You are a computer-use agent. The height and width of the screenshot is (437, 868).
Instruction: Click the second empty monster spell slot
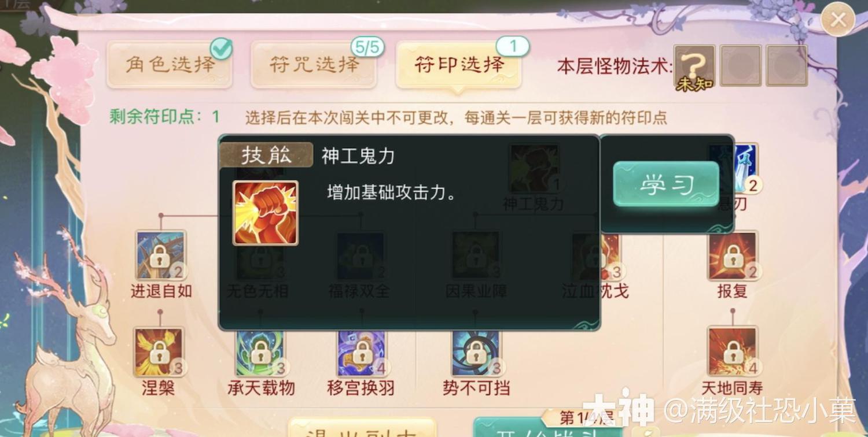coord(741,65)
